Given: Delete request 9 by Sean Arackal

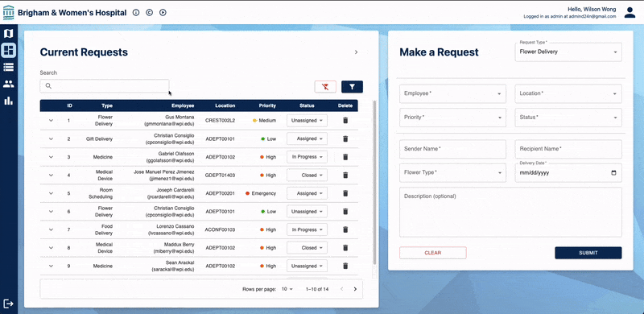Looking at the screenshot, I should (x=345, y=266).
